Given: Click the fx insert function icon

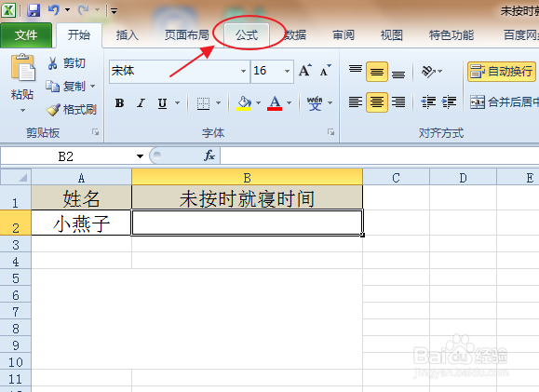Looking at the screenshot, I should [209, 155].
